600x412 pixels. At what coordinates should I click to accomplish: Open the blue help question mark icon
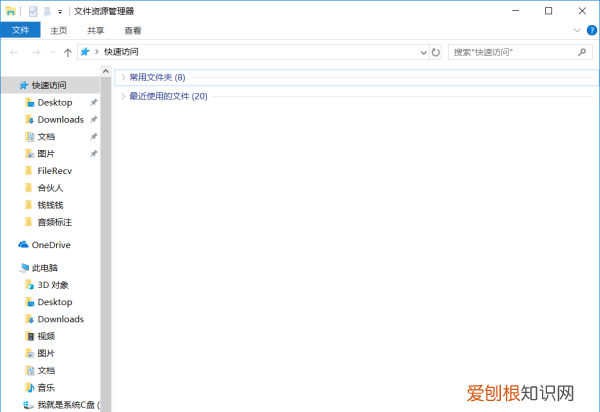[592, 30]
